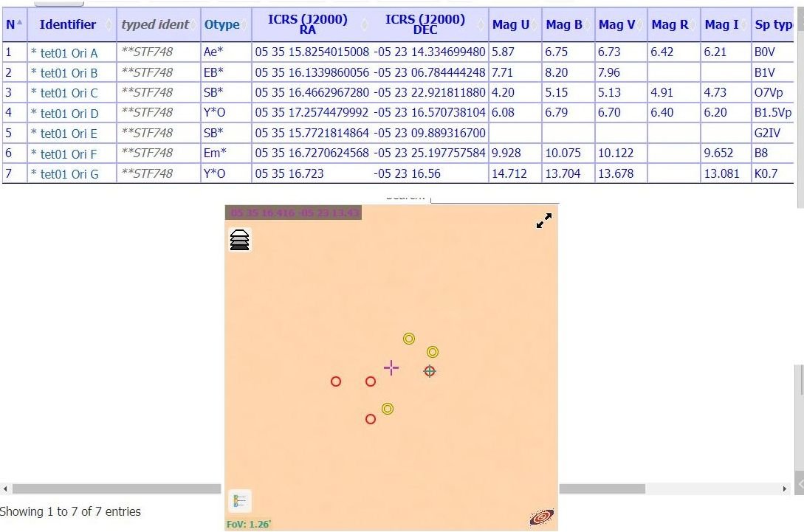
Task: Click the horizontal scrollbar thumb under the table
Action: [x=117, y=489]
